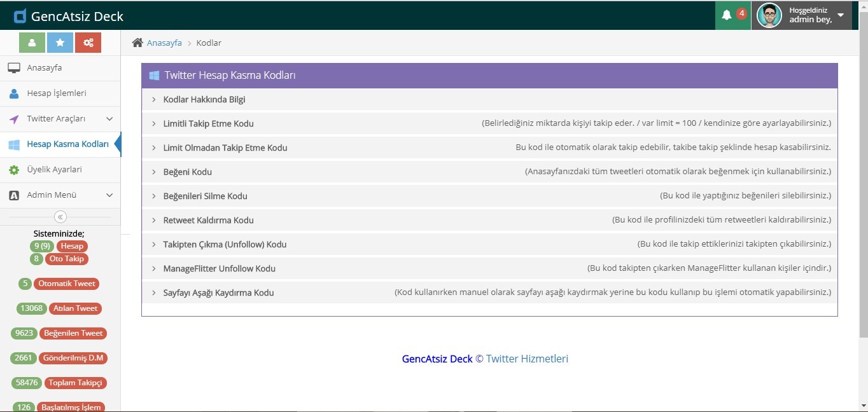Expand Kodlar Hakkında Bilgi section

coord(204,100)
